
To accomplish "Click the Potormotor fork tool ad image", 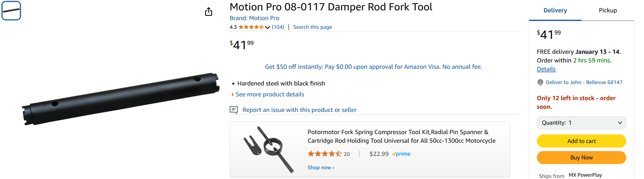I will tap(268, 149).
